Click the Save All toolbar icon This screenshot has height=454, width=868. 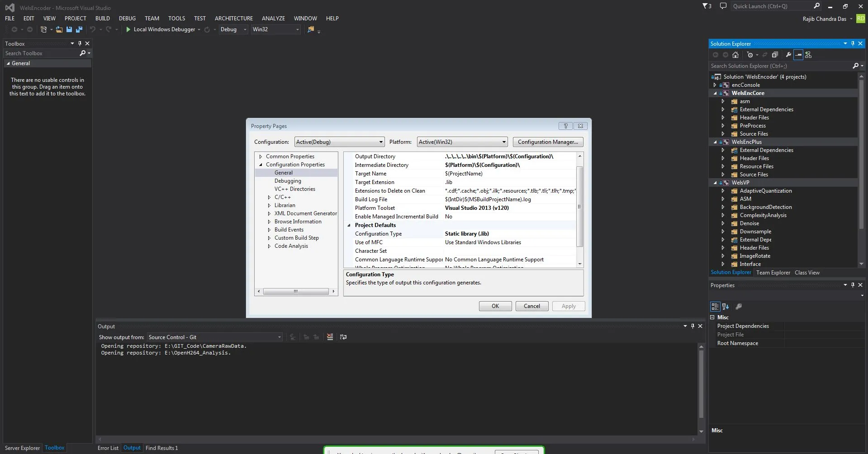click(79, 29)
